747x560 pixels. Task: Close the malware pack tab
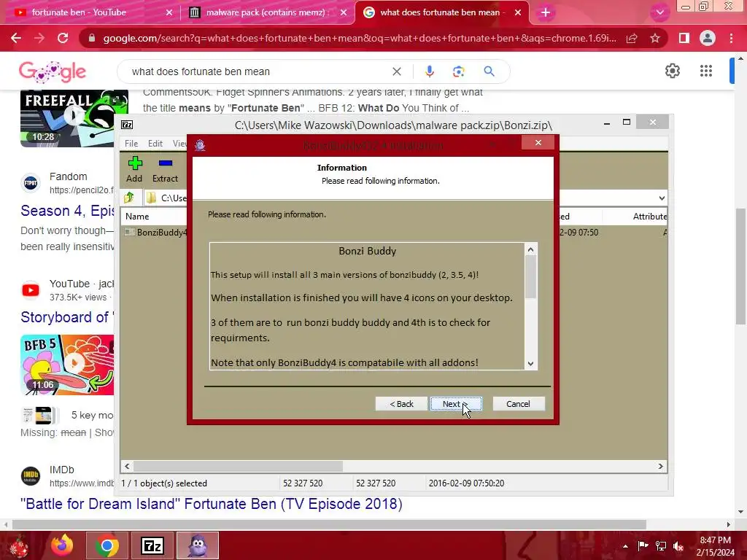pyautogui.click(x=344, y=13)
